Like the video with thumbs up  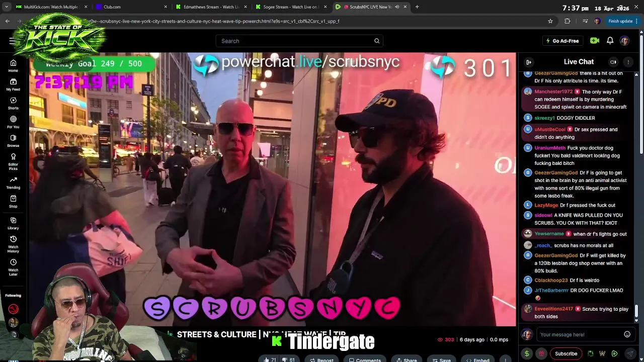[x=270, y=359]
